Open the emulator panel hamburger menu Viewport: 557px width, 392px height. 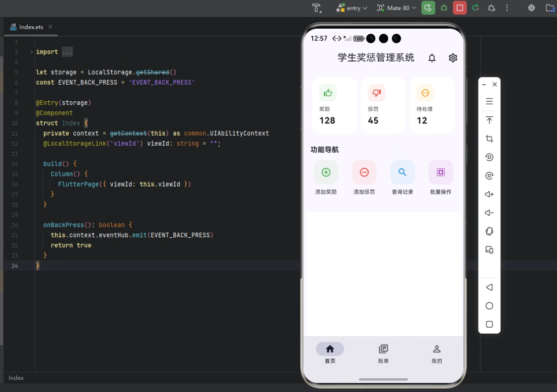[489, 101]
